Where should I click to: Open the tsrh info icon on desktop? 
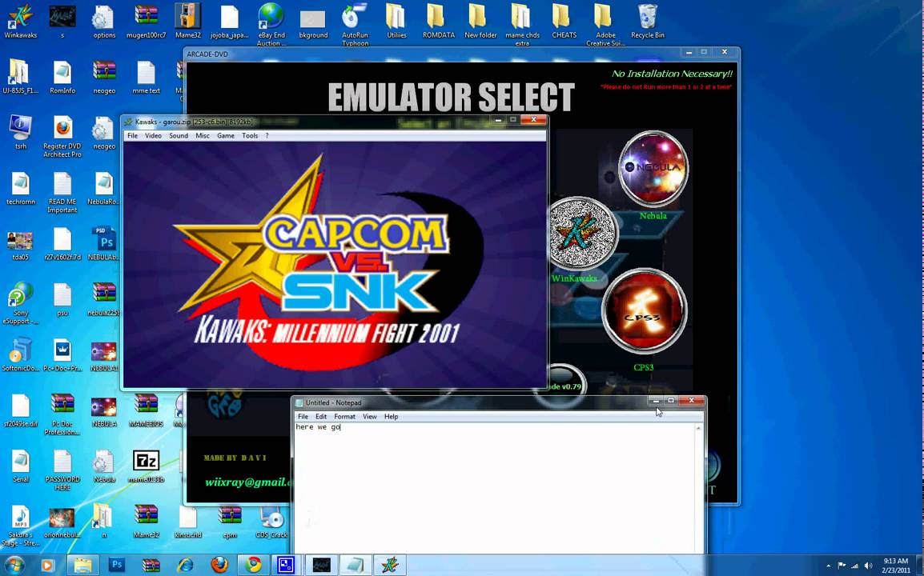click(x=21, y=133)
